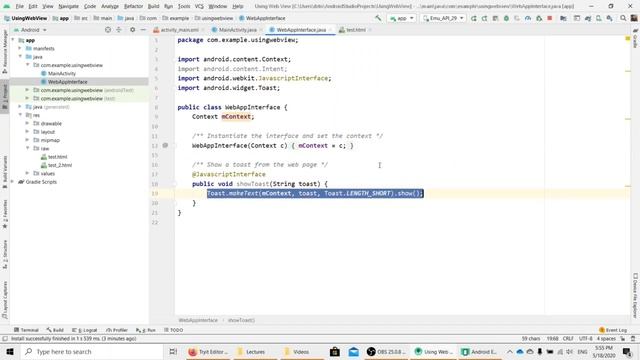Open Microsoft Store from taskbar
The image size is (640, 360).
click(335, 351)
